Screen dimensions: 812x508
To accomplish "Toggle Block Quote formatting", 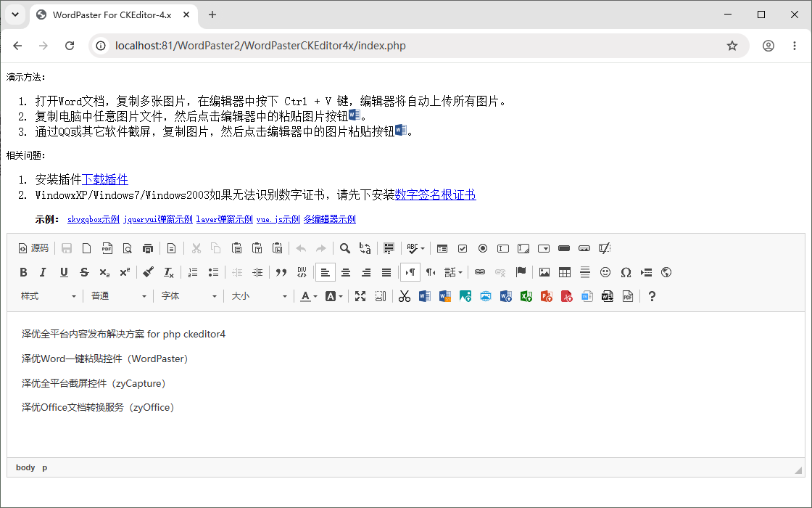I will 281,272.
